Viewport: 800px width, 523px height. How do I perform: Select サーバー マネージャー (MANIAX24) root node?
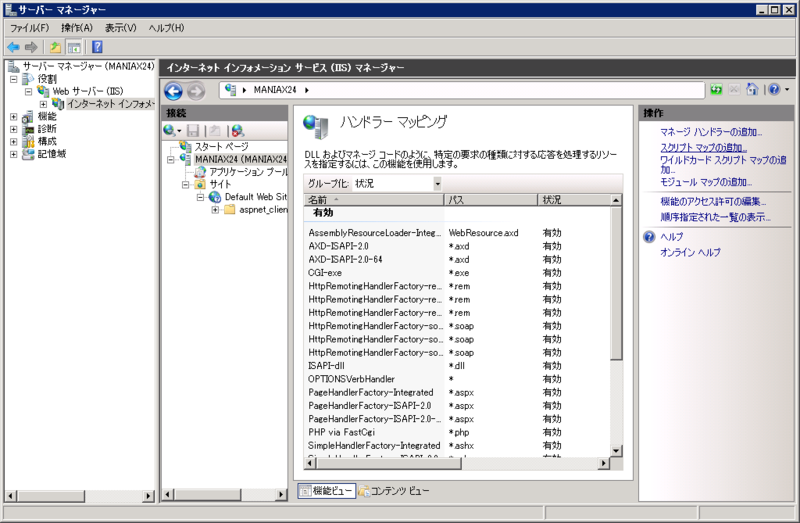point(88,66)
